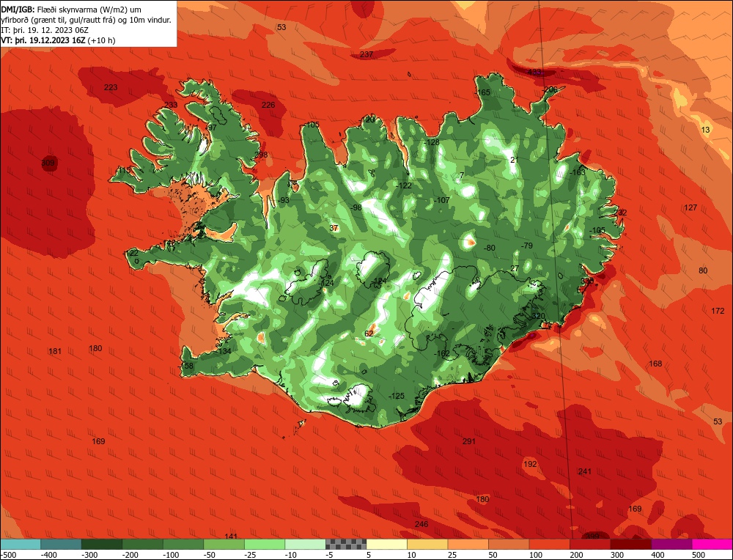Pick the orange 50 to 100 legend swatch
The image size is (733, 560).
(509, 544)
